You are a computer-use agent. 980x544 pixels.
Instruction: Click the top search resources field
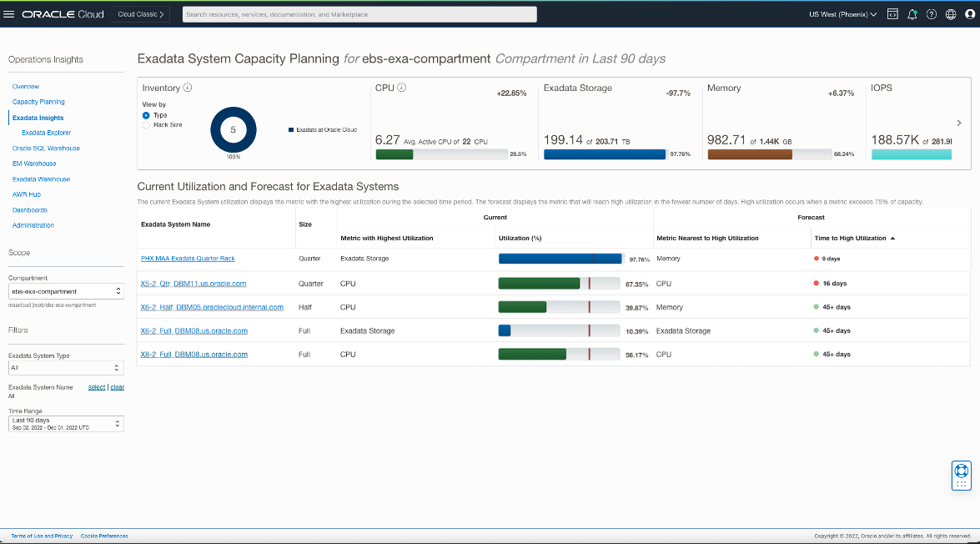pyautogui.click(x=359, y=14)
